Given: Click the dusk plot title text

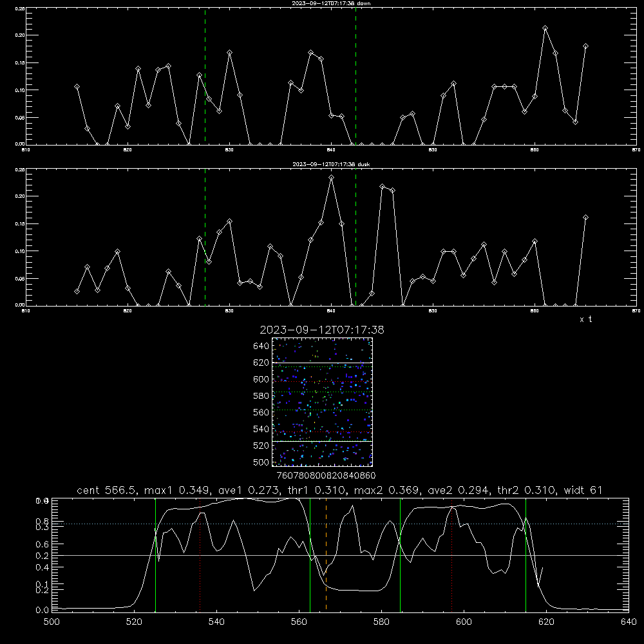Looking at the screenshot, I should (x=331, y=164).
